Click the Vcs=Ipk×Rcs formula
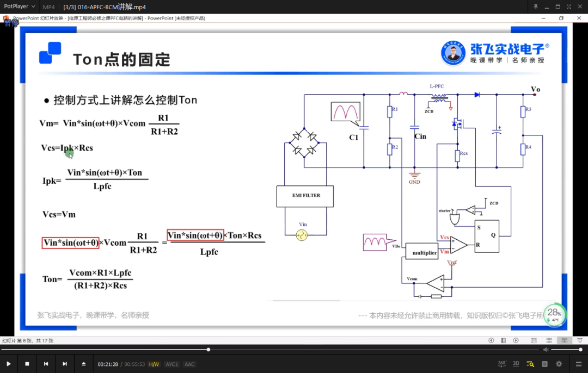 pos(67,147)
